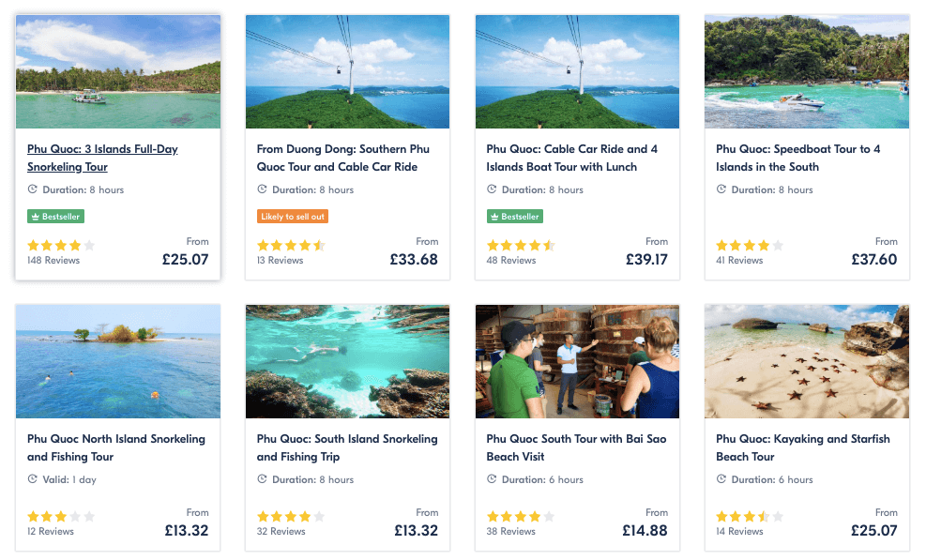The height and width of the screenshot is (560, 926).
Task: Click the duration clock icon on 3 Islands Snorkeling Tour
Action: tap(31, 189)
